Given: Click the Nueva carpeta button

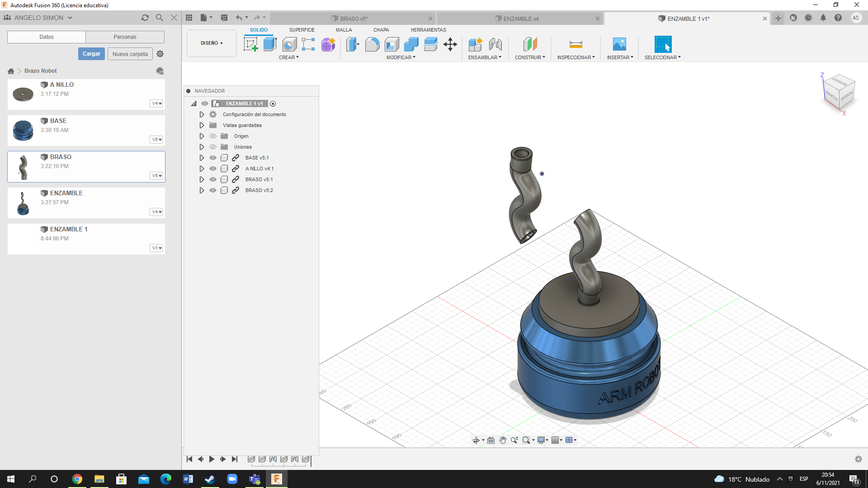Looking at the screenshot, I should click(x=130, y=54).
